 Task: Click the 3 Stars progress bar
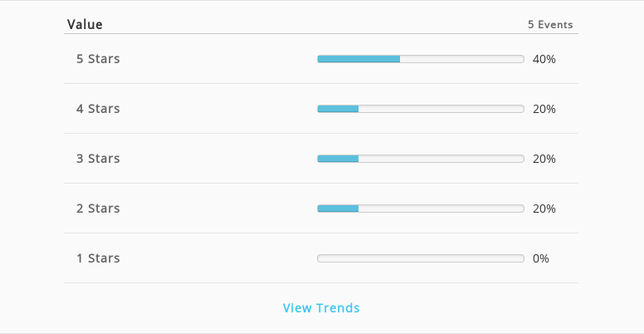(x=421, y=159)
